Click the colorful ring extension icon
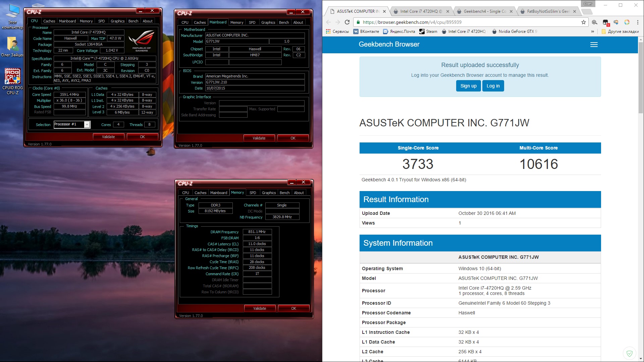This screenshot has height=362, width=644. [627, 22]
